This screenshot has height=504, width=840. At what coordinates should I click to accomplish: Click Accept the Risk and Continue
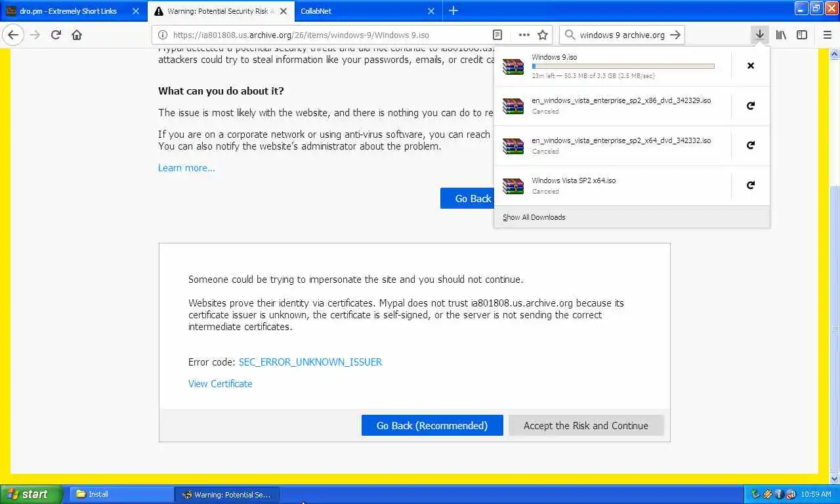click(x=586, y=425)
